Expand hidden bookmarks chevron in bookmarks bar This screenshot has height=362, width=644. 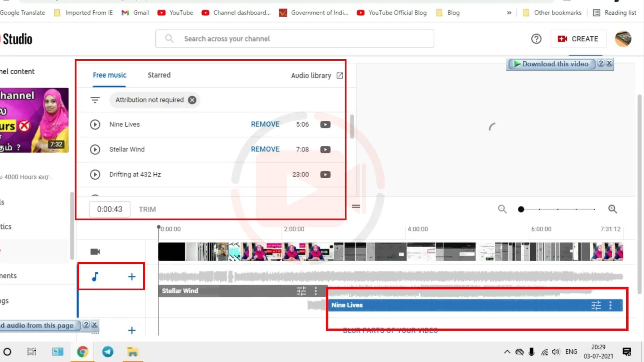tap(509, 13)
